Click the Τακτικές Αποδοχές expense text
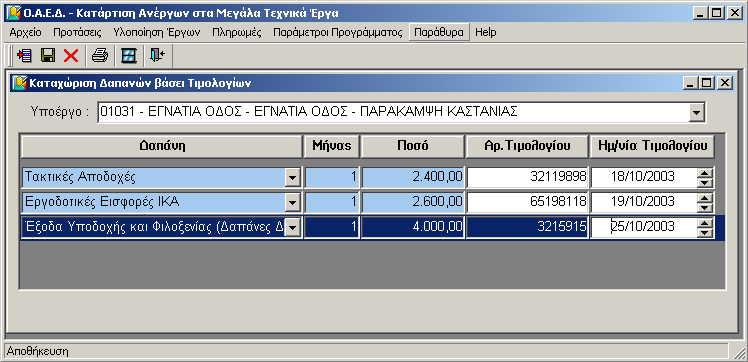Viewport: 748px width, 362px height. coord(80,177)
